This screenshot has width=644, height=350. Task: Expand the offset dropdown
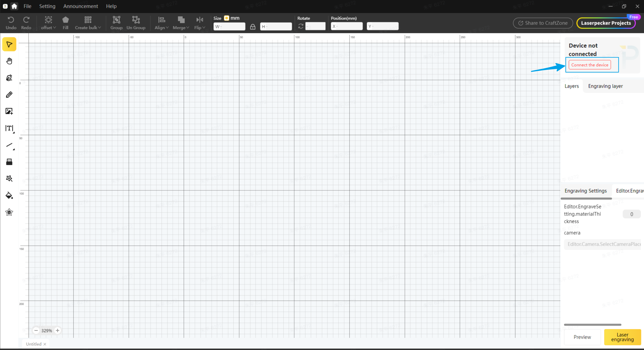tap(48, 23)
